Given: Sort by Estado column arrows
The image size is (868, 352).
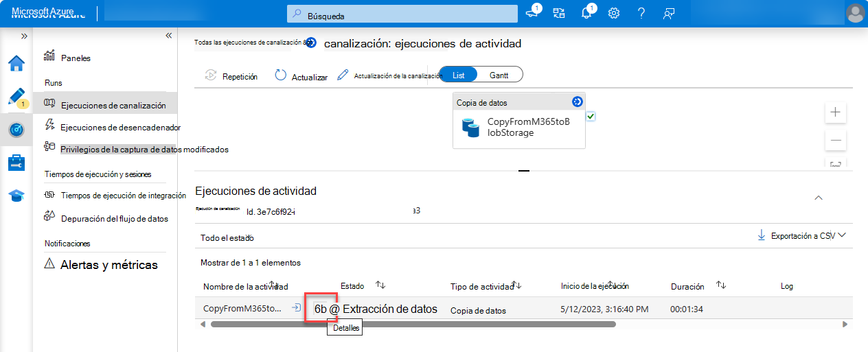Looking at the screenshot, I should click(380, 285).
